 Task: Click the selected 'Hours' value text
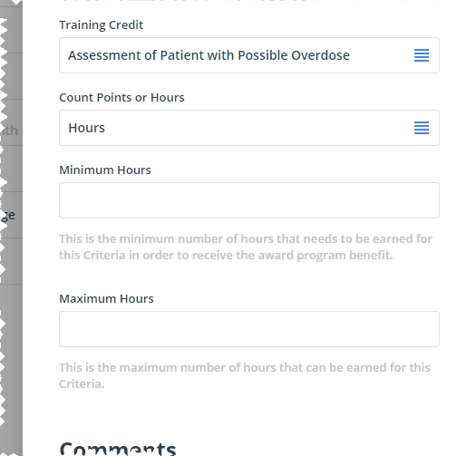(86, 128)
